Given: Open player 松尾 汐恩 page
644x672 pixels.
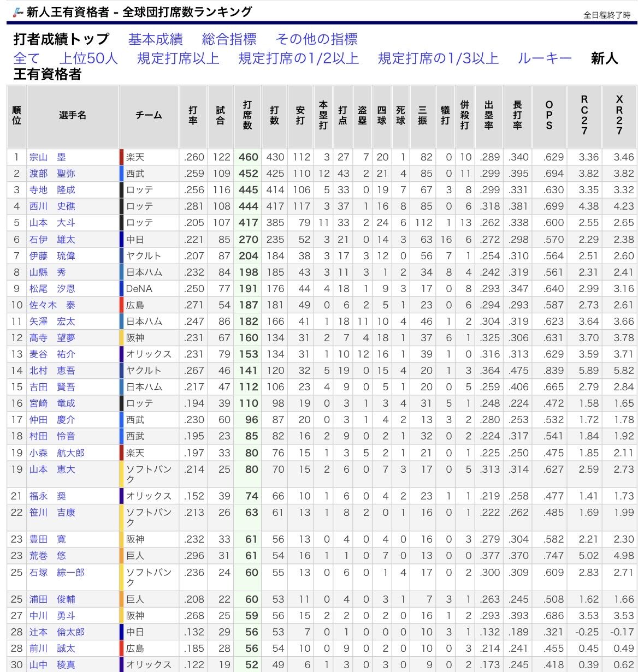Looking at the screenshot, I should click(x=52, y=288).
